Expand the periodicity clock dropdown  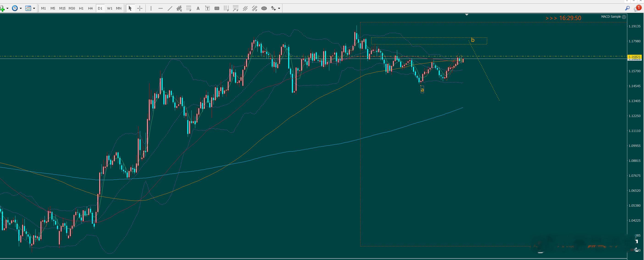point(21,8)
